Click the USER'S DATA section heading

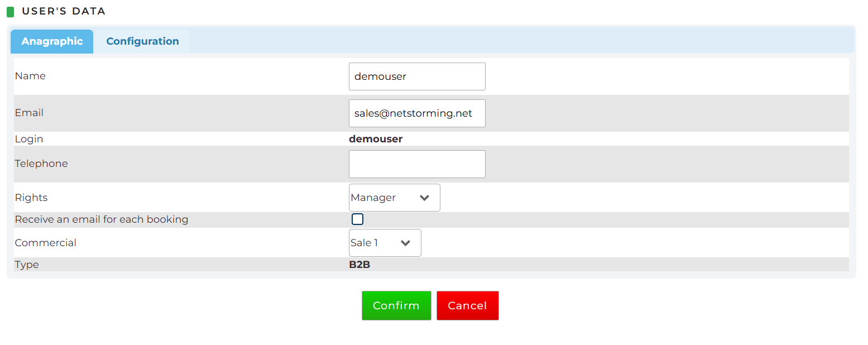click(x=64, y=11)
